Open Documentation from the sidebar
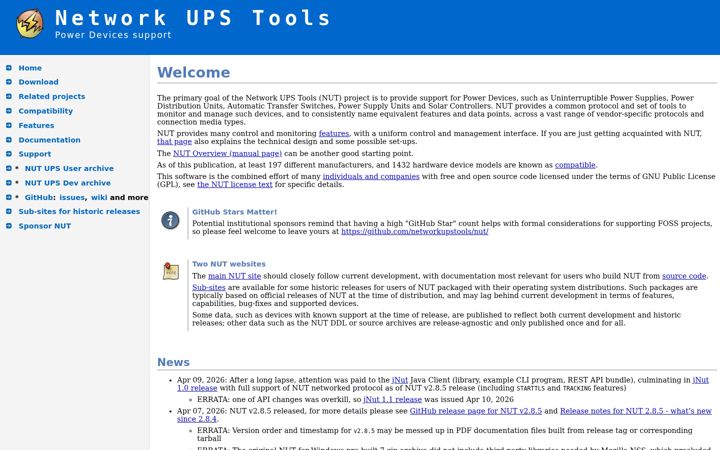Viewport: 720px width, 450px height. (49, 140)
